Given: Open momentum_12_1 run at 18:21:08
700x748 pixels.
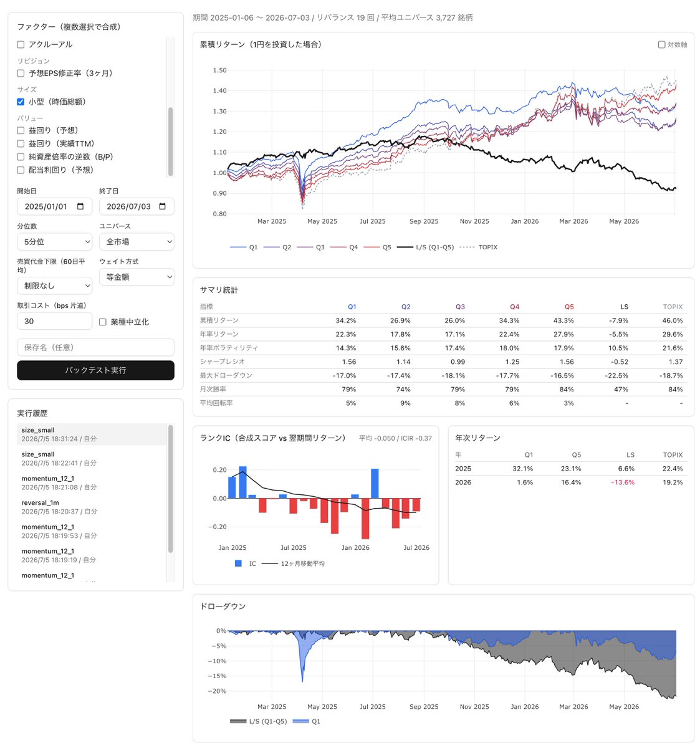Looking at the screenshot, I should [x=92, y=483].
